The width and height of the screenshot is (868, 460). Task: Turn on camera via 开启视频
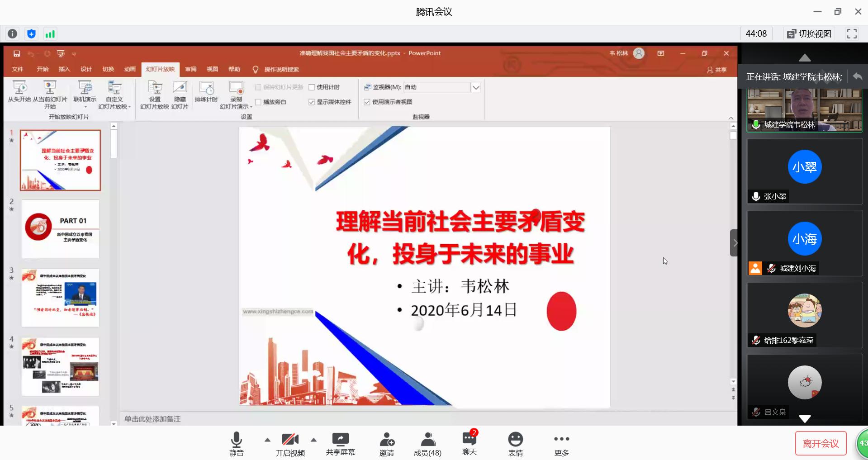coord(290,443)
